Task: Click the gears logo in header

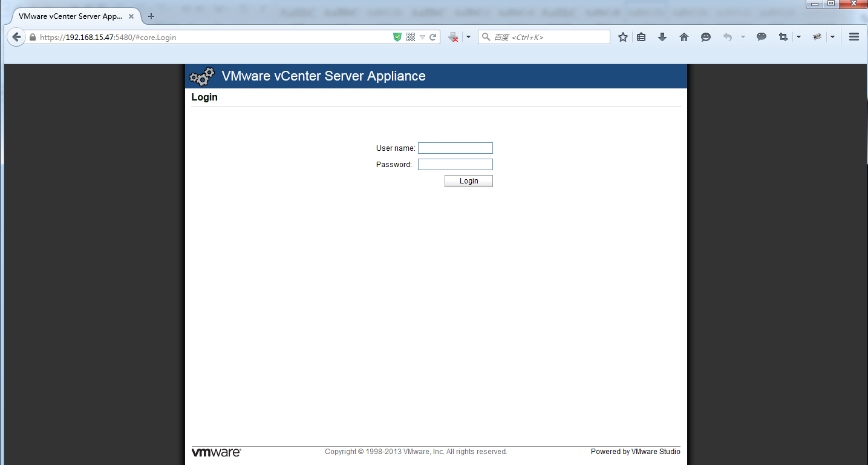Action: point(202,76)
